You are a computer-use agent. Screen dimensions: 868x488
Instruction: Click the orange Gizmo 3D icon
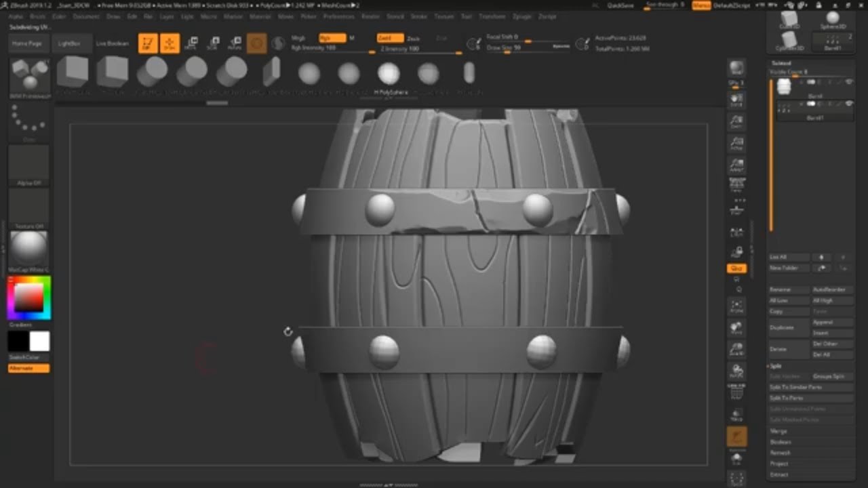click(x=256, y=44)
